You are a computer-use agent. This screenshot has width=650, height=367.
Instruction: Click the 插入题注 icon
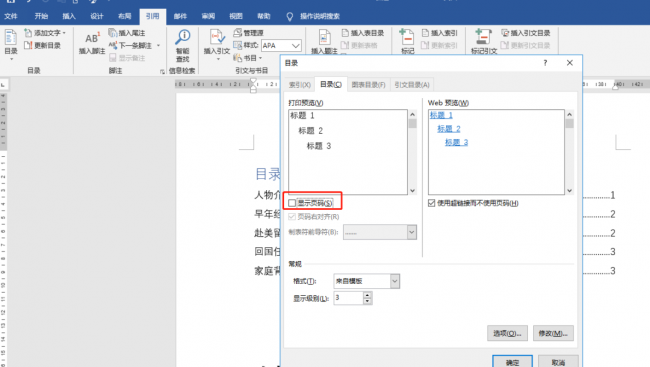point(324,37)
